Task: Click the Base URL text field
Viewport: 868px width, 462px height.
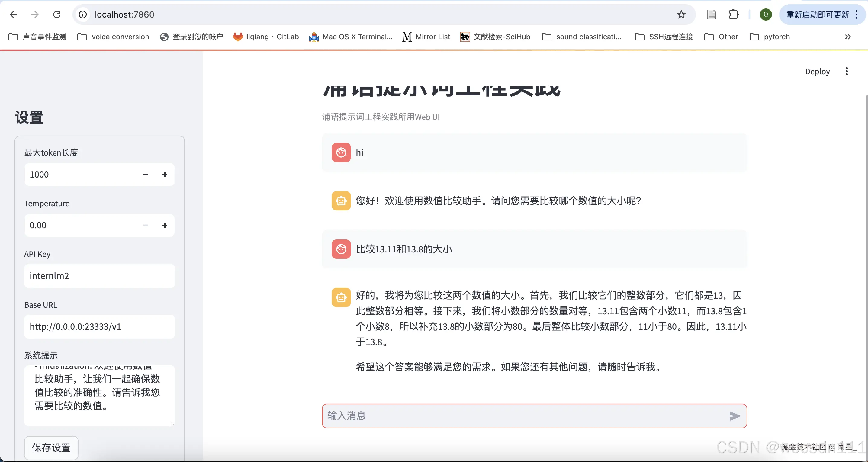Action: (99, 326)
